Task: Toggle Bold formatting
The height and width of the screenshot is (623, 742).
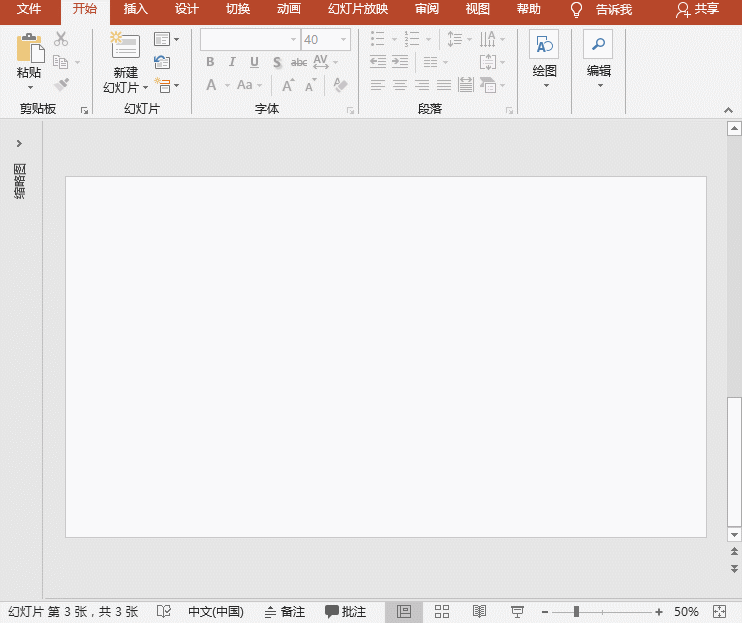Action: [x=210, y=62]
